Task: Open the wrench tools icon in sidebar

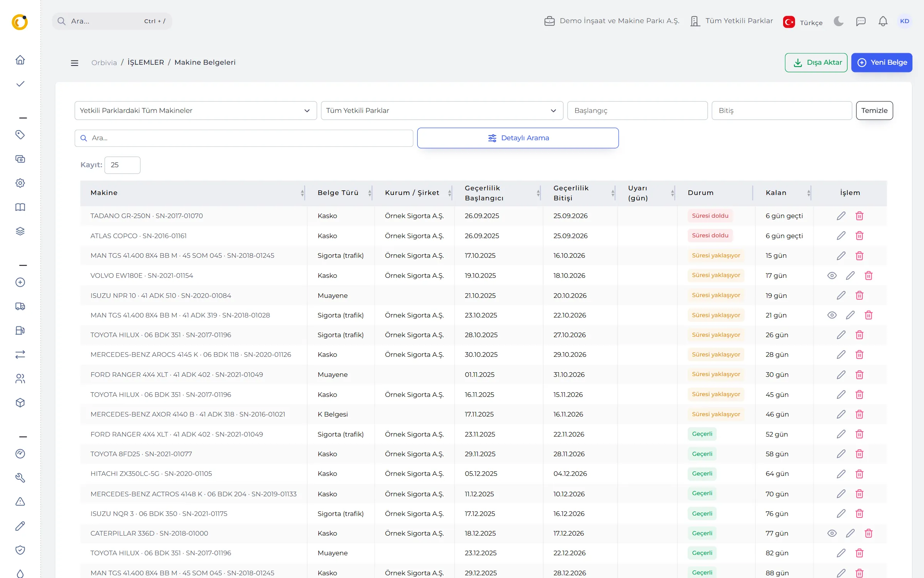Action: [x=20, y=478]
